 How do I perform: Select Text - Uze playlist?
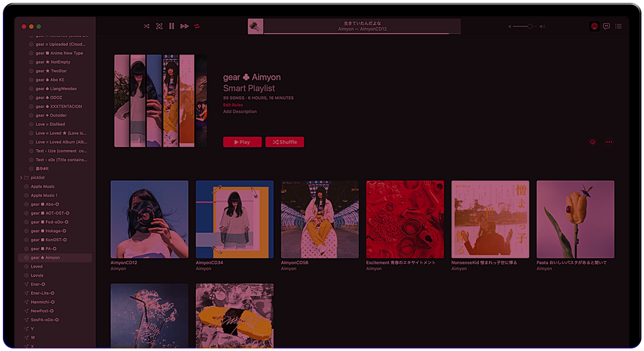pyautogui.click(x=55, y=151)
